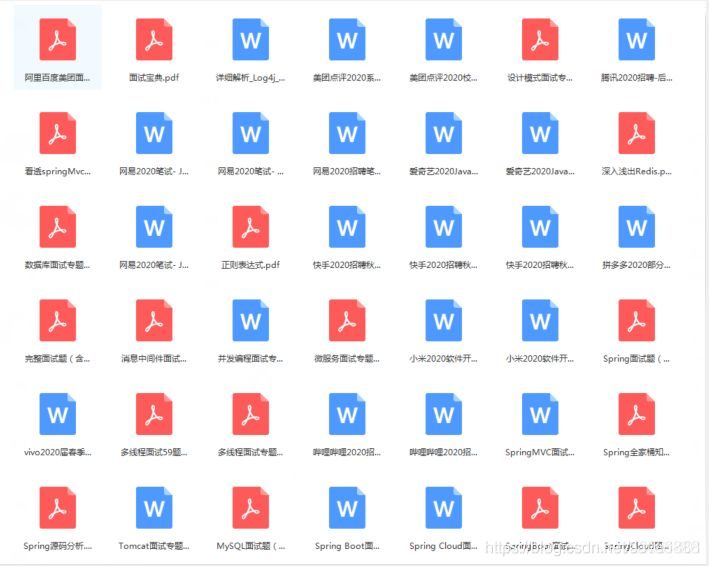Select the file label Spring Cloud面...
The width and height of the screenshot is (709, 566).
pyautogui.click(x=443, y=546)
